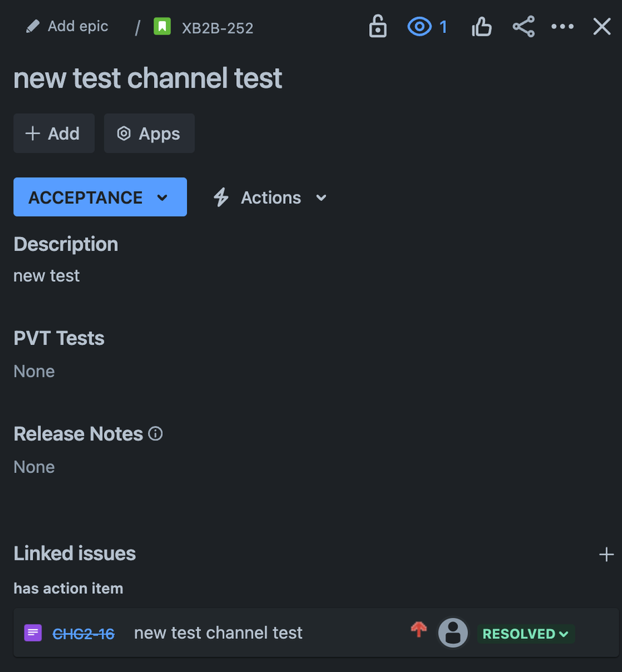The image size is (622, 672).
Task: Open the Apps button
Action: 149,133
